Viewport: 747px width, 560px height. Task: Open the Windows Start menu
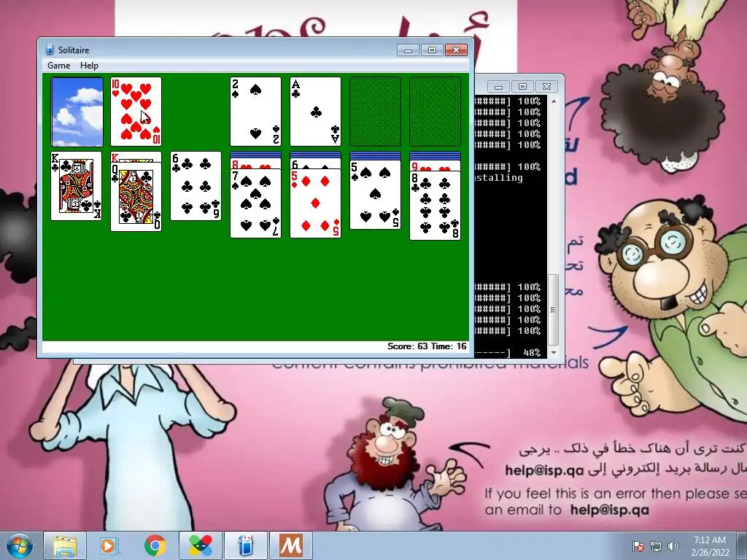[20, 545]
